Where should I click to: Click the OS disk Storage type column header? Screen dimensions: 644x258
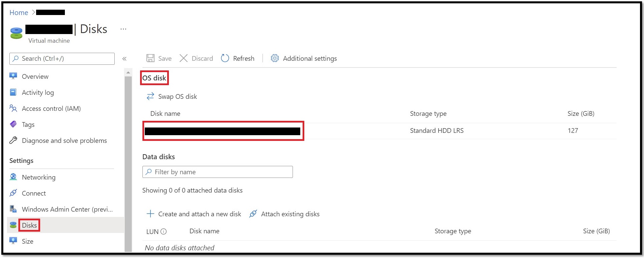(428, 113)
